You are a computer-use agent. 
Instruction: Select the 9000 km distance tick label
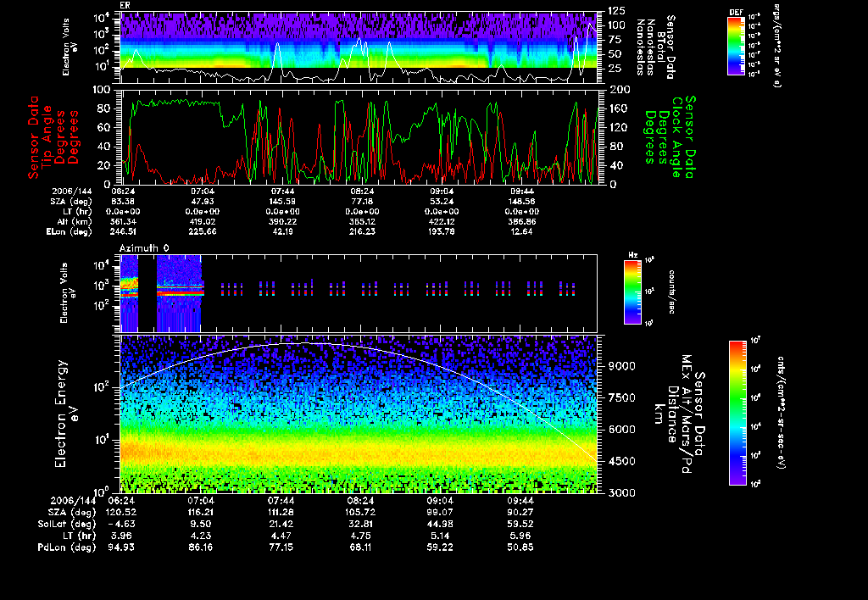[622, 366]
